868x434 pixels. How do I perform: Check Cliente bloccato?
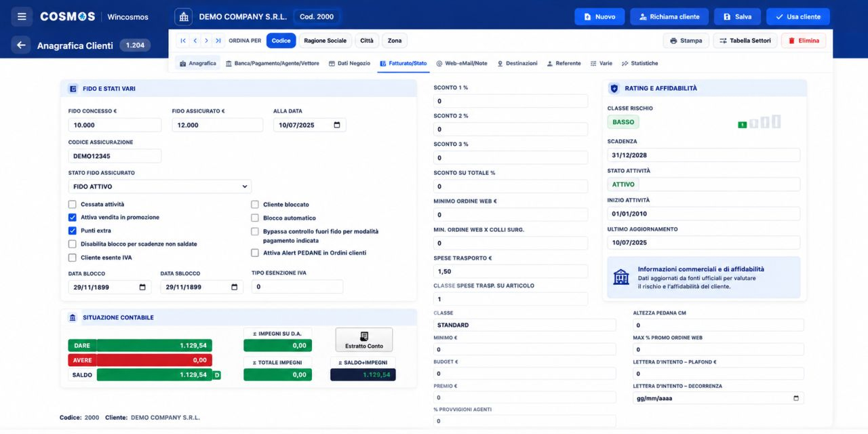click(255, 204)
